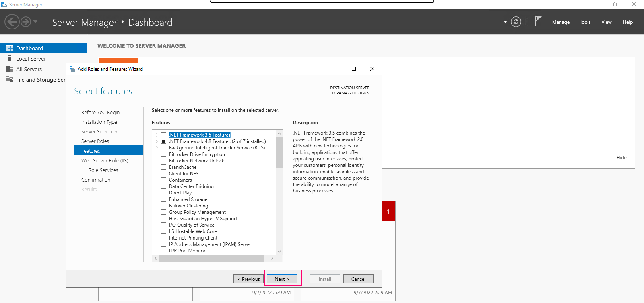Check I/O Quality of Service

[x=163, y=225]
